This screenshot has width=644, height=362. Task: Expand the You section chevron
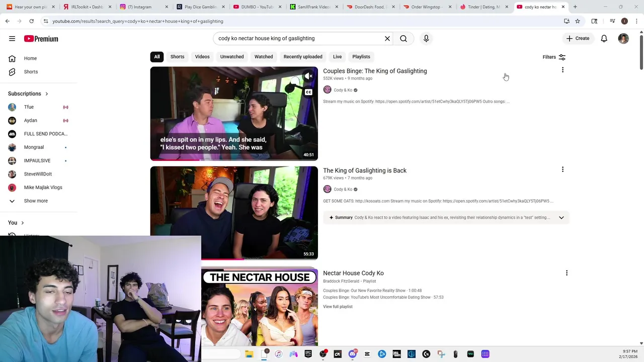coord(22,223)
